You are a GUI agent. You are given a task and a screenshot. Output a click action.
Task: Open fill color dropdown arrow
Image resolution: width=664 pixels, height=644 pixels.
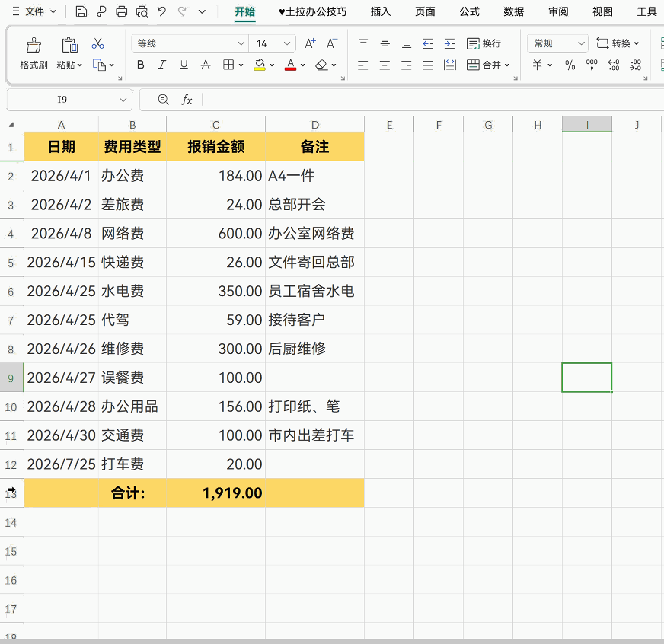click(x=272, y=65)
